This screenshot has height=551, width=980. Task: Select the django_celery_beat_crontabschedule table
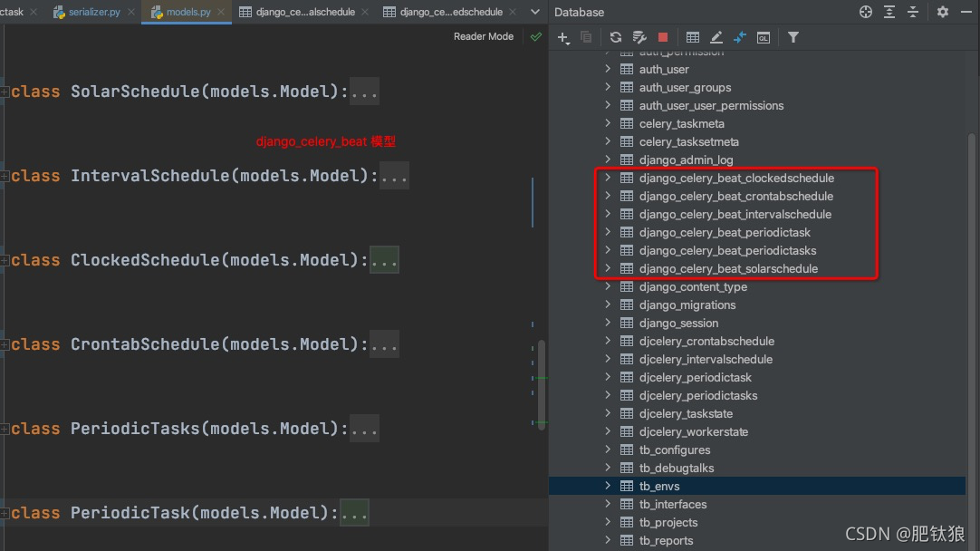tap(736, 197)
